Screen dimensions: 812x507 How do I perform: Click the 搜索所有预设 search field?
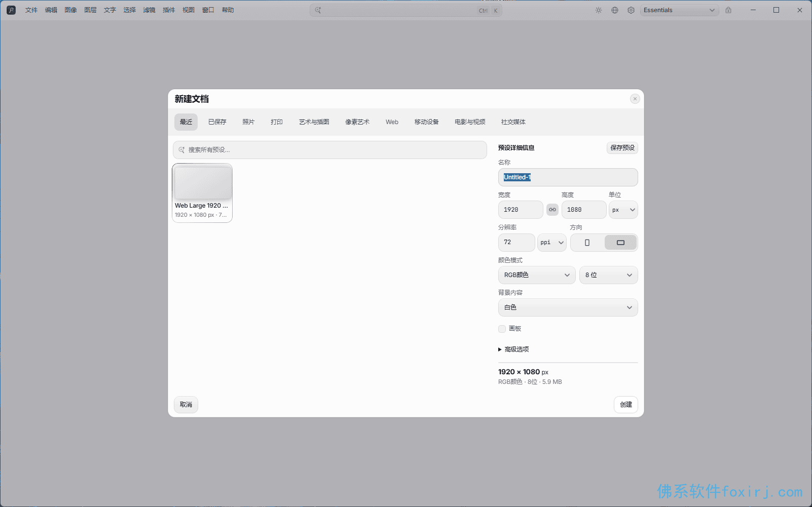[330, 150]
